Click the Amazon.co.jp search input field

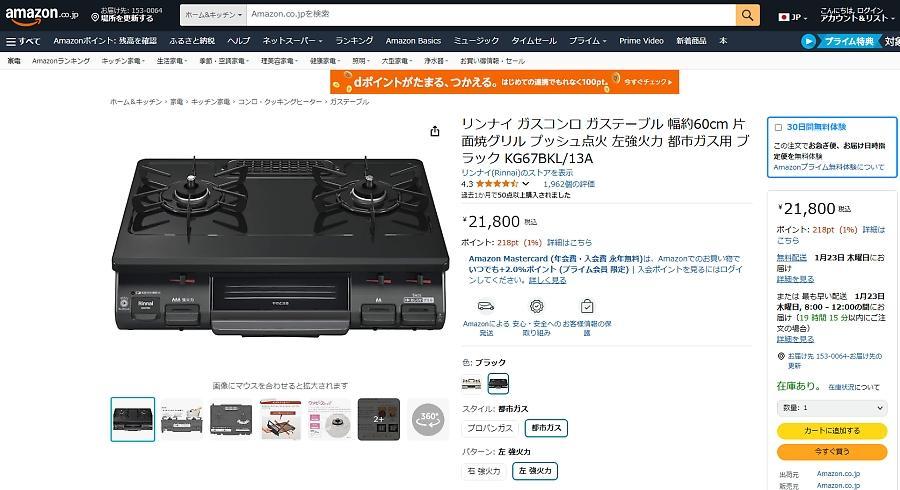pos(491,15)
